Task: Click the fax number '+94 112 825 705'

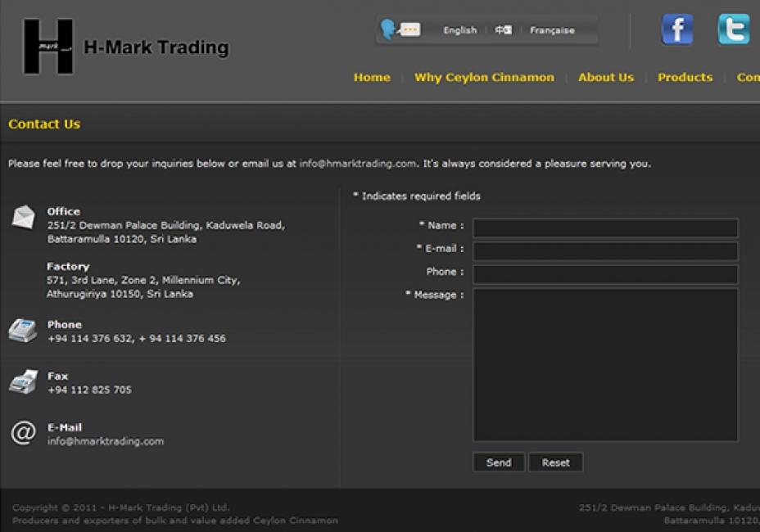Action: [x=89, y=390]
